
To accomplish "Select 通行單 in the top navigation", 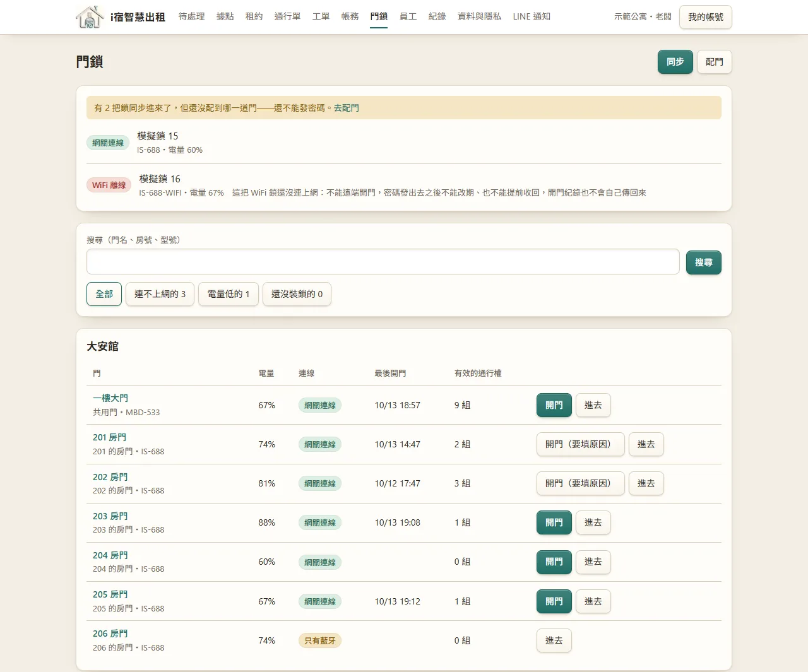I will 287,16.
